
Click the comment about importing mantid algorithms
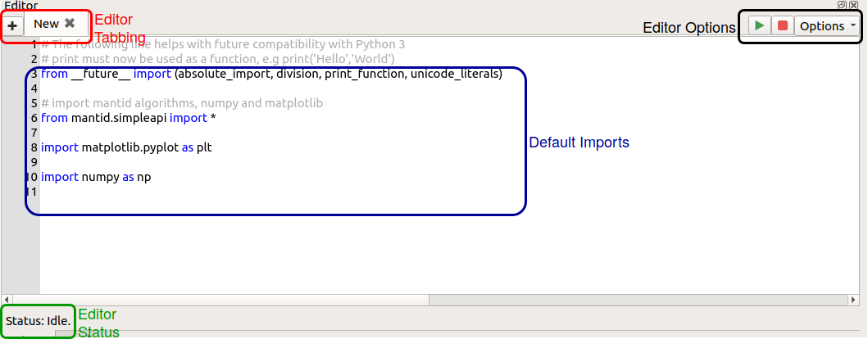pyautogui.click(x=181, y=103)
